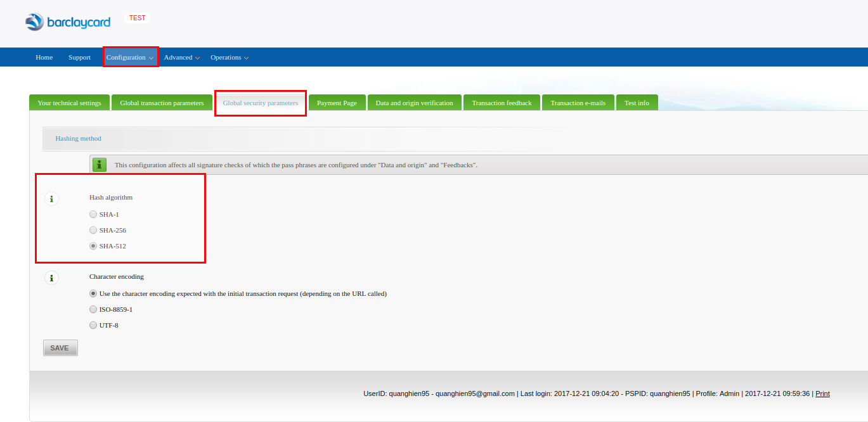The image size is (868, 422).
Task: Expand the Operations dropdown menu
Action: pos(229,57)
